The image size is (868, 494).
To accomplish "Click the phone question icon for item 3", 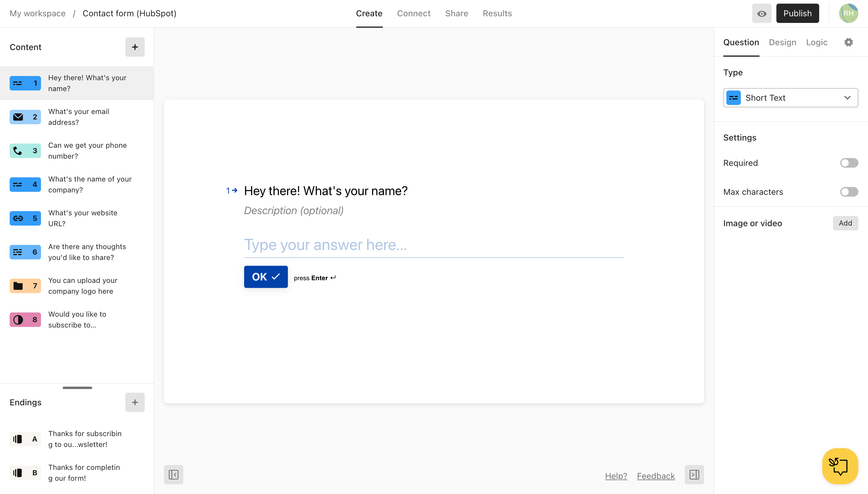I will (x=17, y=150).
